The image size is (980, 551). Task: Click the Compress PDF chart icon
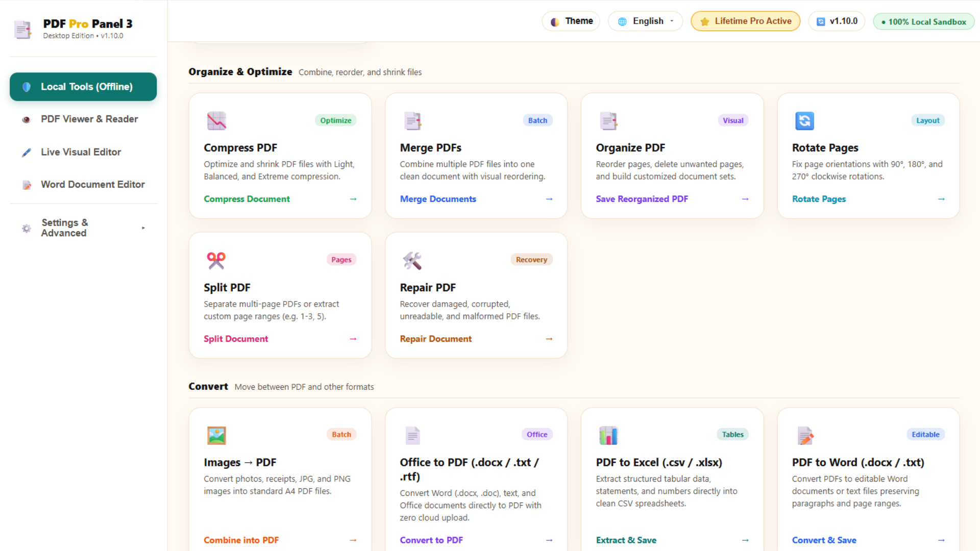click(216, 121)
